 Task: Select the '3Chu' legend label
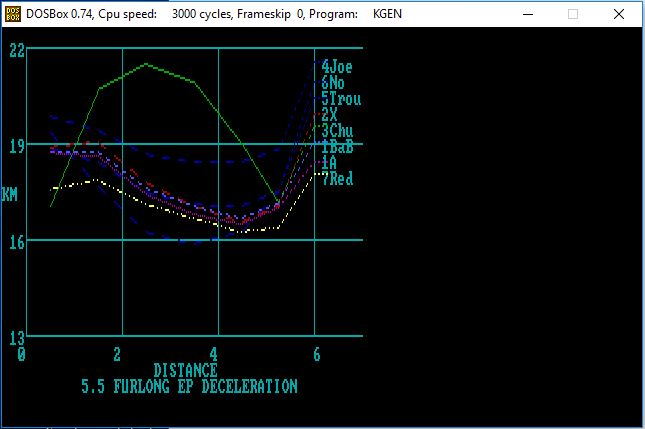point(337,131)
